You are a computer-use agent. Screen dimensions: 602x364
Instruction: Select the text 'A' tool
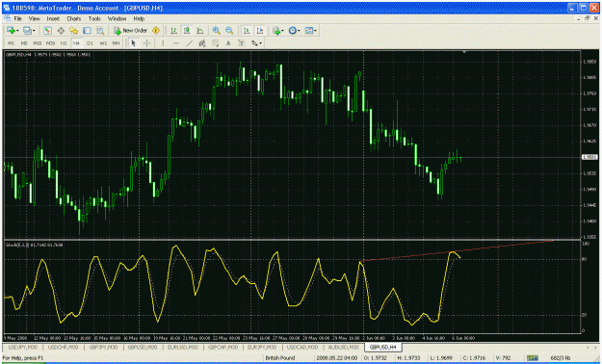tap(228, 43)
